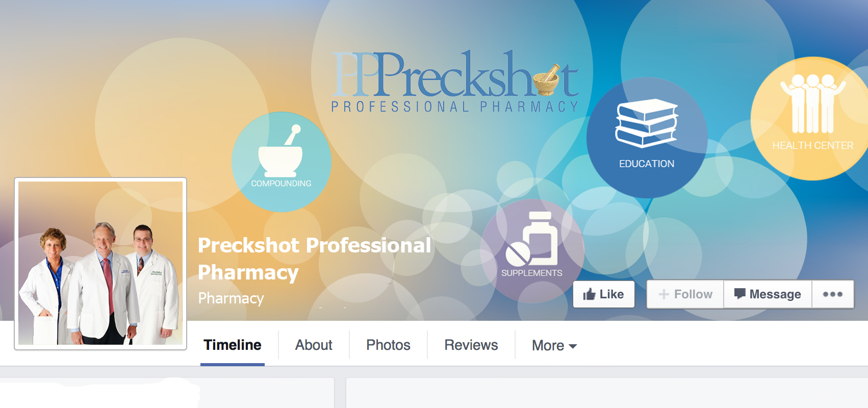Viewport: 868px width, 408px height.
Task: Click the thumbs-up icon on the Like button
Action: pyautogui.click(x=590, y=294)
